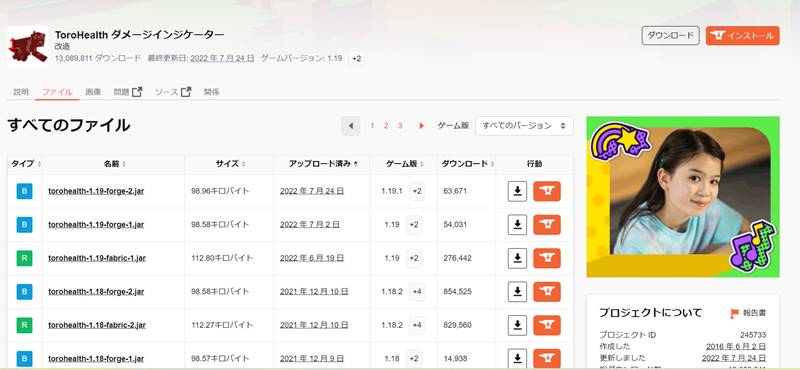Open file torohealth-1.18-forge-1.jar link
The width and height of the screenshot is (800, 370).
tap(96, 358)
